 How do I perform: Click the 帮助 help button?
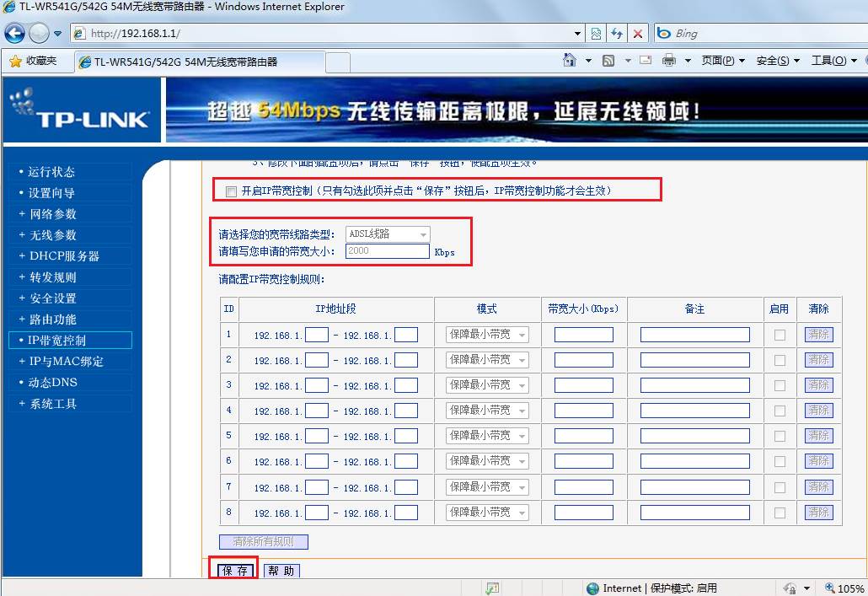281,571
